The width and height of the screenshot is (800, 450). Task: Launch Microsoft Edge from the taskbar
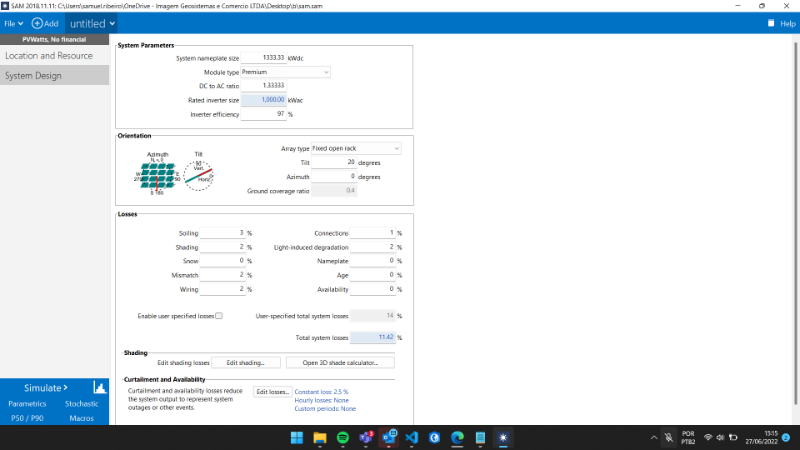point(458,437)
